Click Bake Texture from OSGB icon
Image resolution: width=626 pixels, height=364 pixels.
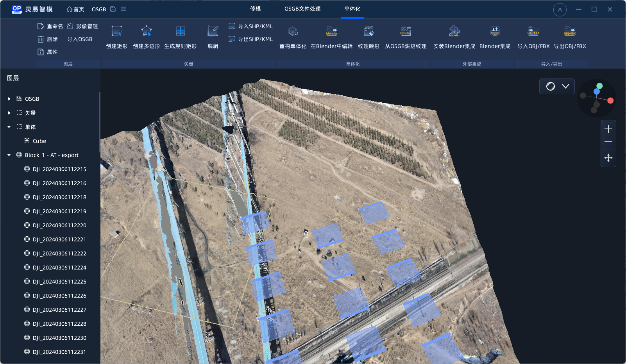click(x=406, y=31)
